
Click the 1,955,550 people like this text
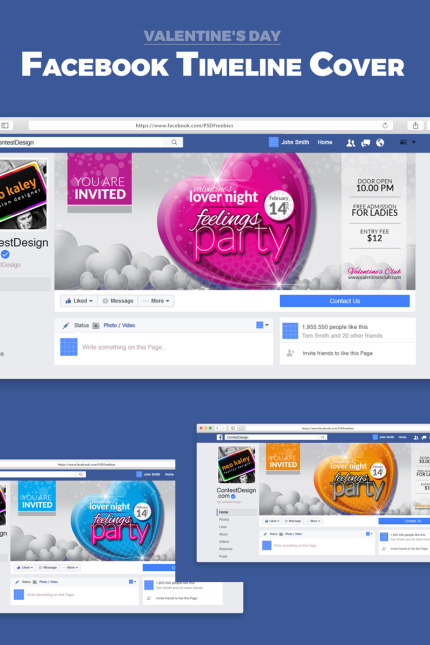pyautogui.click(x=335, y=327)
